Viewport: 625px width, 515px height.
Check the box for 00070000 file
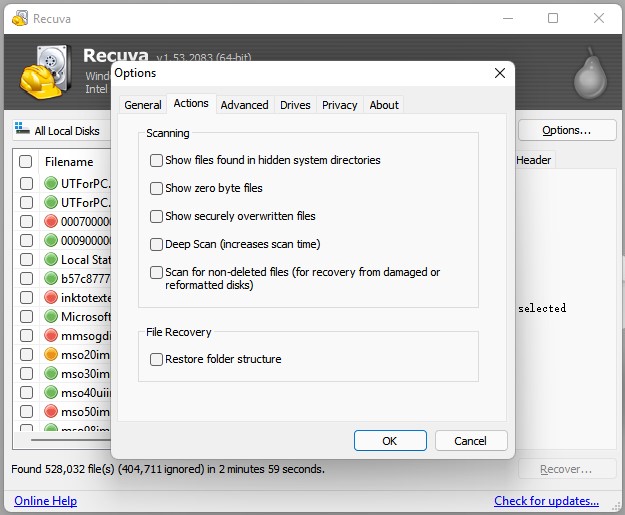[26, 221]
